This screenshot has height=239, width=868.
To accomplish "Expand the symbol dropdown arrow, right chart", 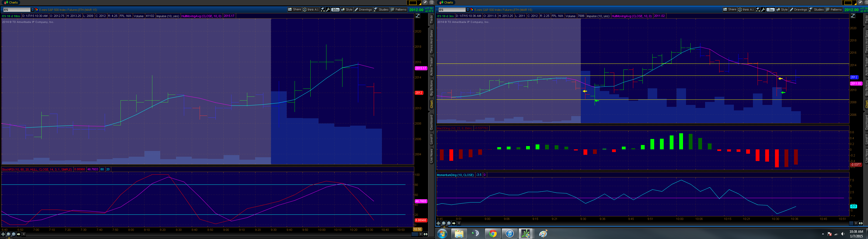I will pos(468,10).
